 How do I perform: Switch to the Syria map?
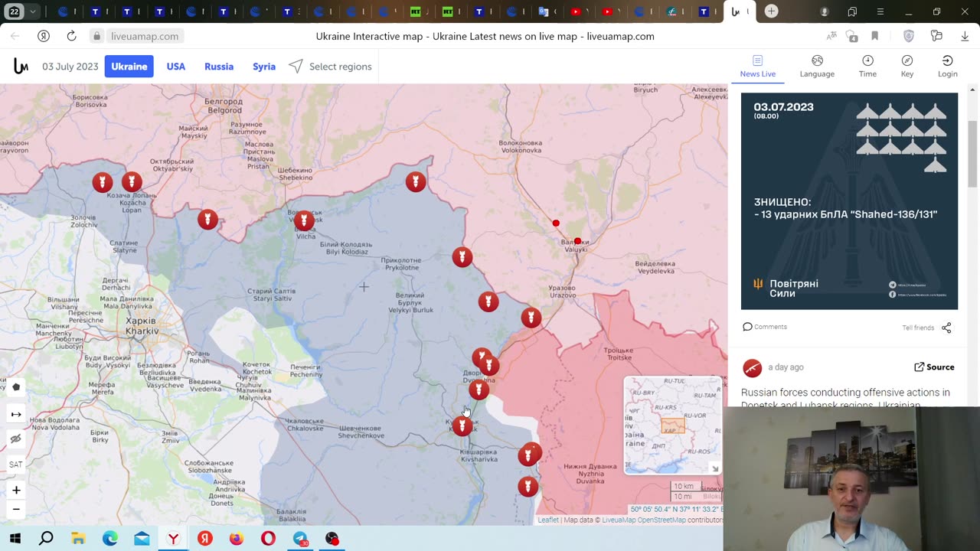click(x=264, y=67)
